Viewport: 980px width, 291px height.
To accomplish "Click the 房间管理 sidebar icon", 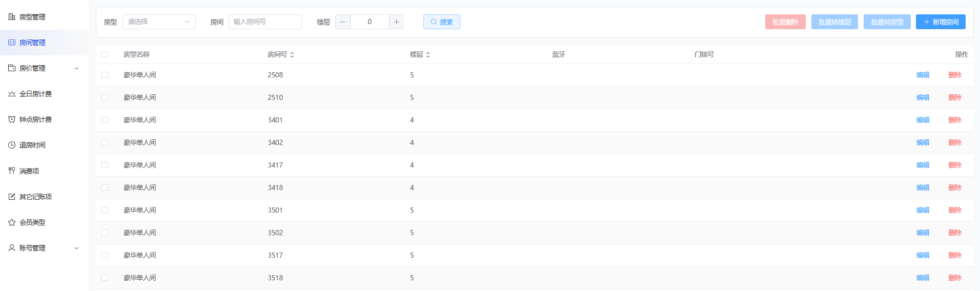I will [12, 43].
